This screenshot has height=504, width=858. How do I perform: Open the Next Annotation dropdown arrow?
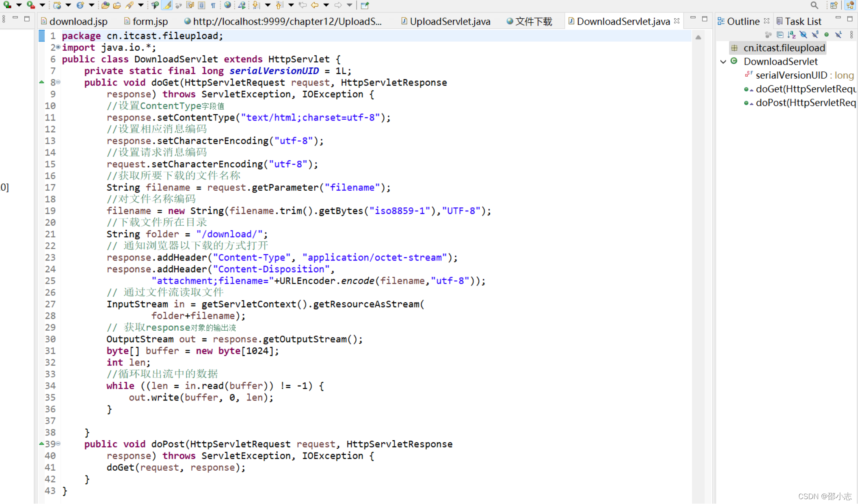point(267,5)
